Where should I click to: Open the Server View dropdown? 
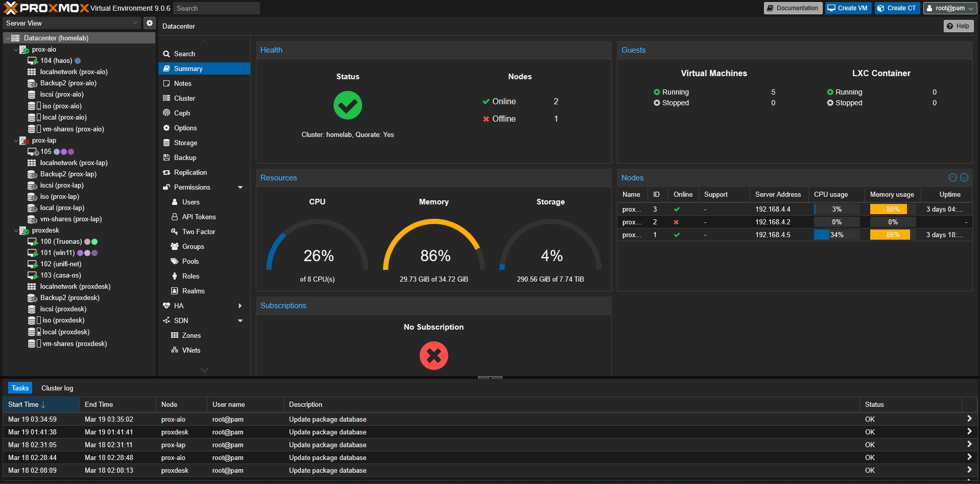(x=134, y=23)
